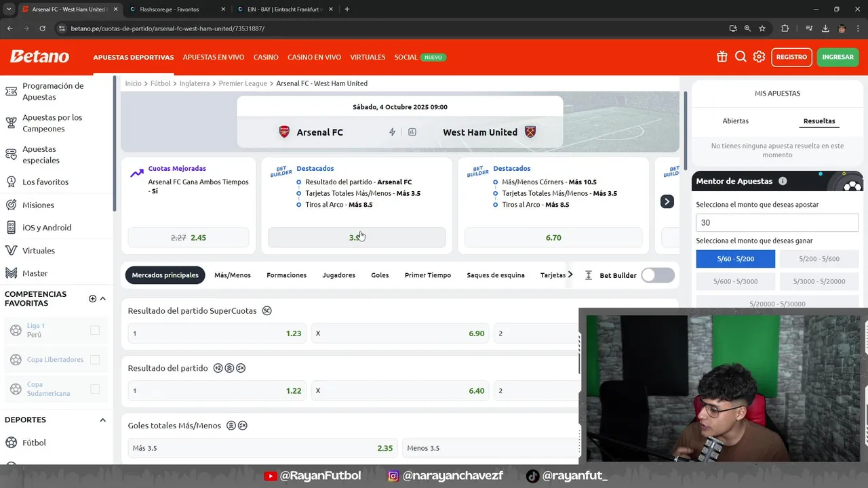Open the Betano settings gear

click(x=759, y=57)
